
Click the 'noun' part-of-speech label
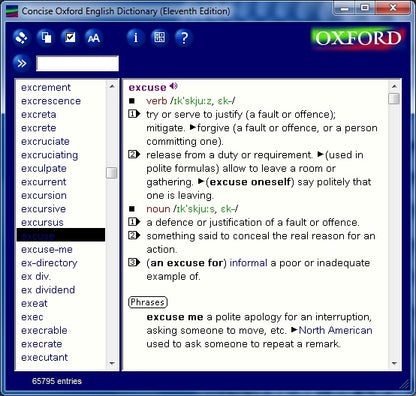coord(158,209)
